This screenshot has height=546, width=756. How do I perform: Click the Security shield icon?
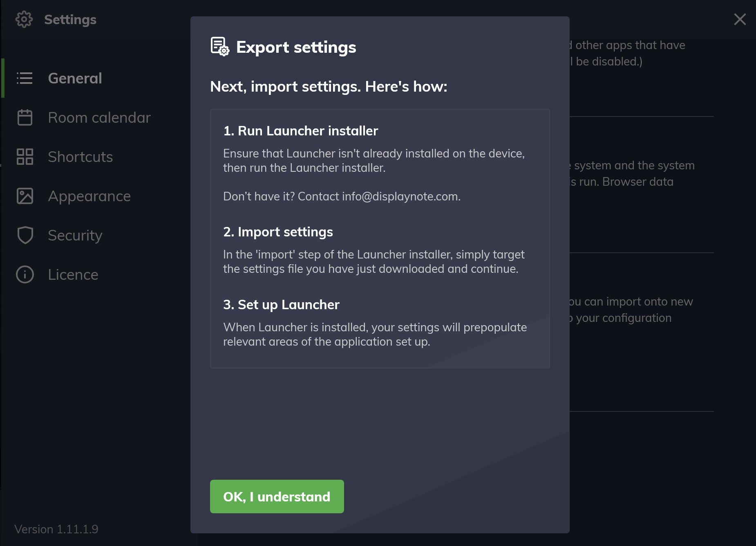pos(25,235)
